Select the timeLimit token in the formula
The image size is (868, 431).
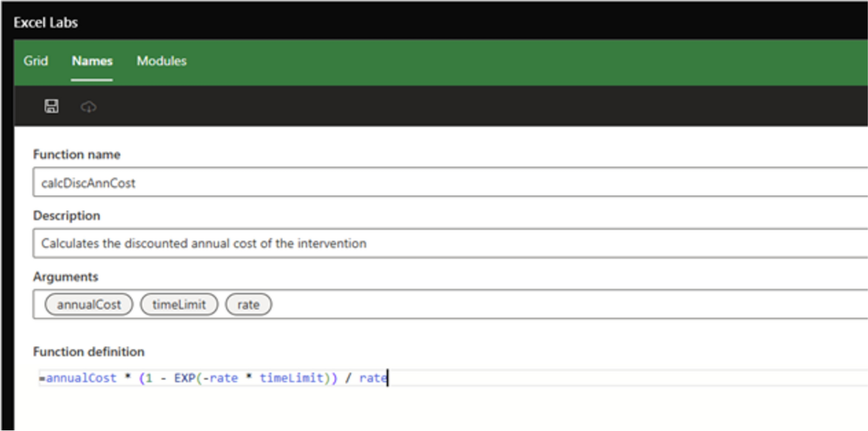(x=294, y=378)
